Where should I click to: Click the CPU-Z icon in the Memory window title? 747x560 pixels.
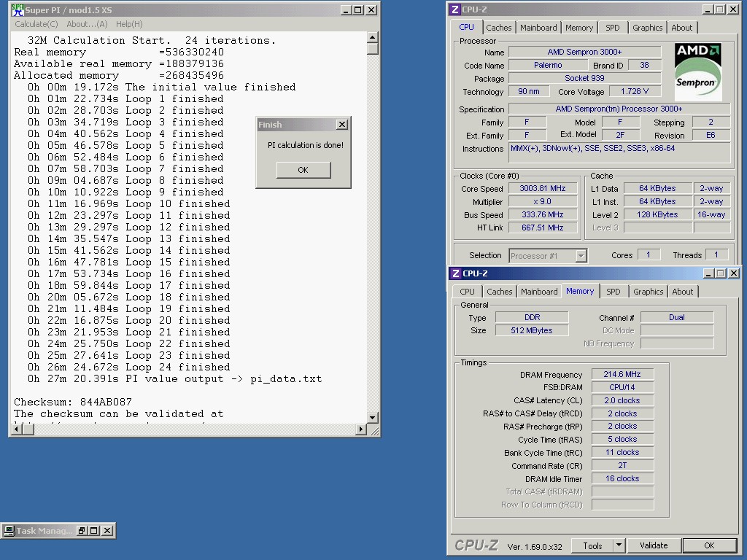457,273
